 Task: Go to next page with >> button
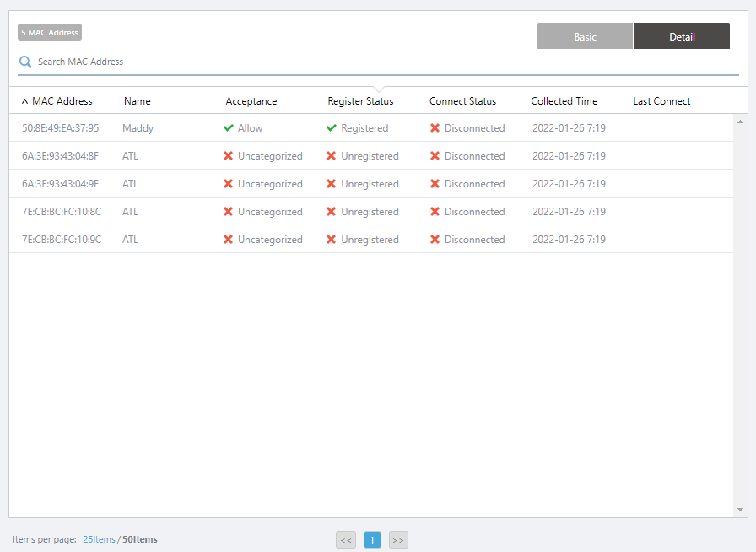click(x=398, y=540)
